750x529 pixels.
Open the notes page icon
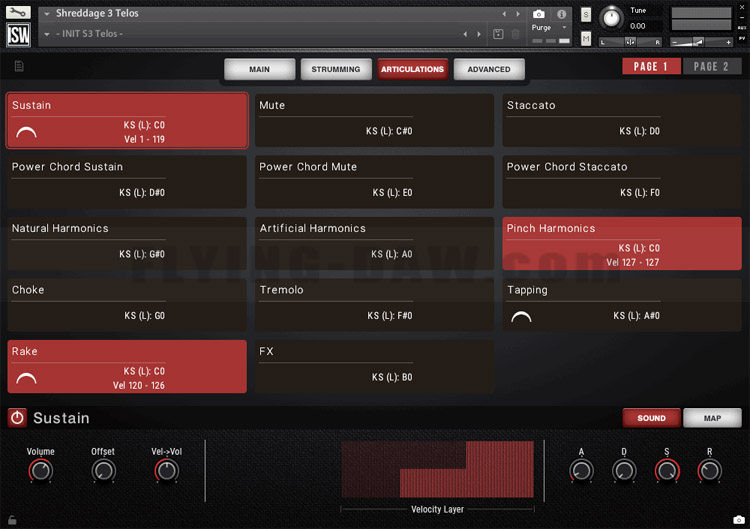19,66
